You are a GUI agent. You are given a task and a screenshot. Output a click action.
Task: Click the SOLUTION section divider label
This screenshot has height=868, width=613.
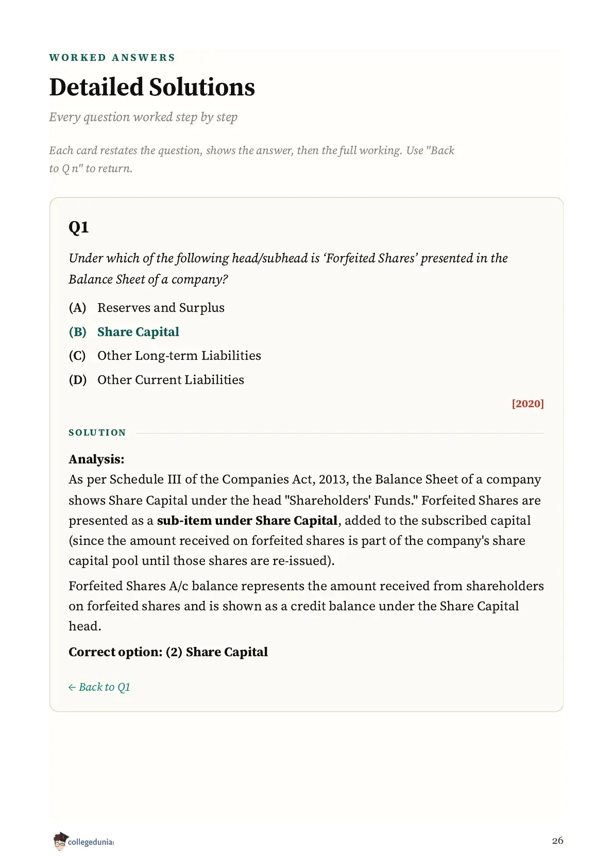coord(97,432)
